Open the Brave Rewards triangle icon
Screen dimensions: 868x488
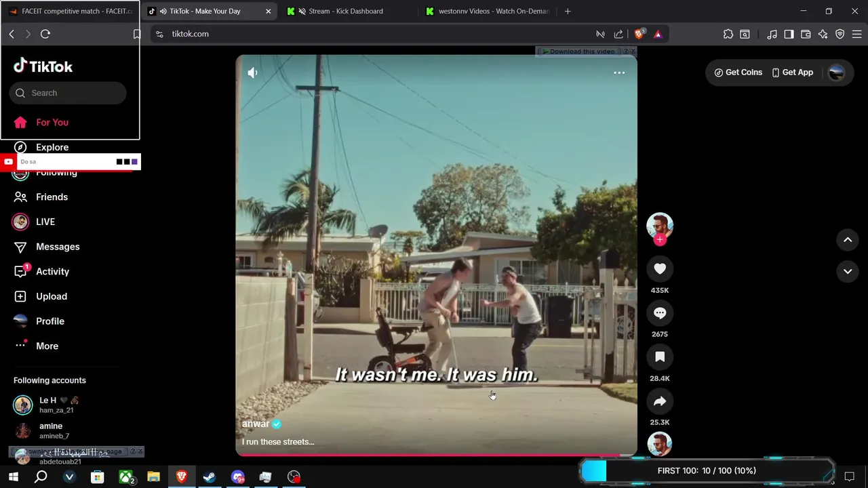[658, 34]
